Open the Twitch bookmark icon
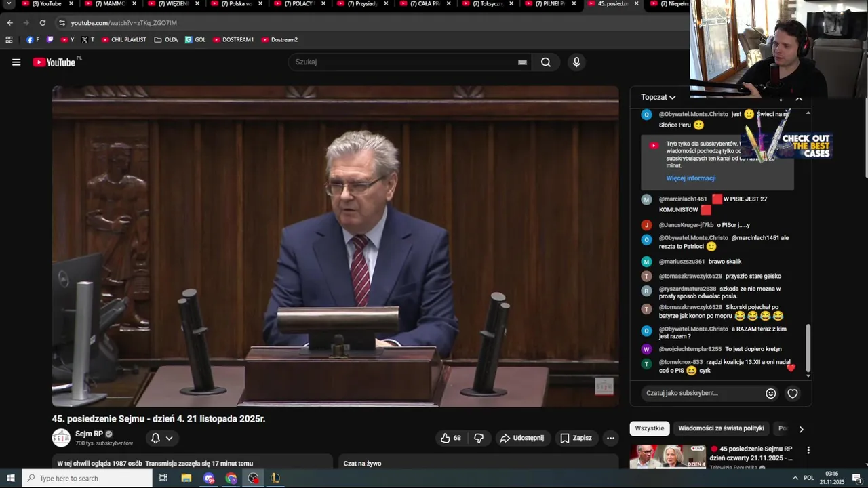The image size is (868, 488). click(x=50, y=40)
